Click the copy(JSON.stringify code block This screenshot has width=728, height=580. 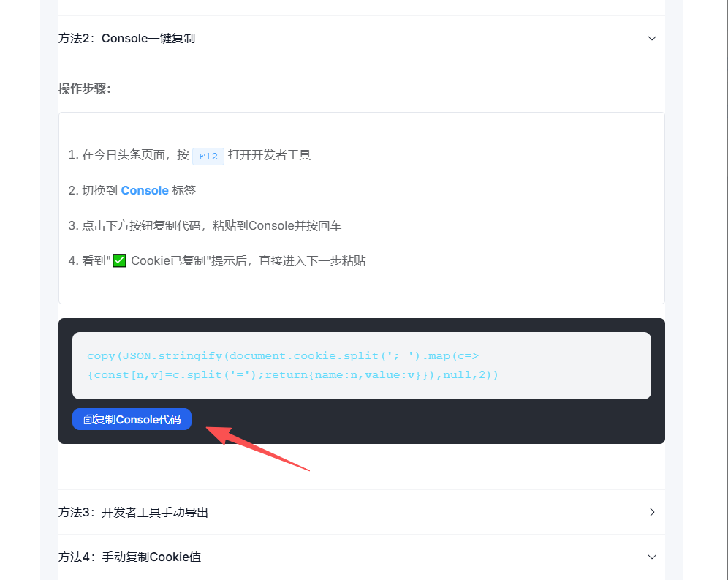tap(362, 365)
